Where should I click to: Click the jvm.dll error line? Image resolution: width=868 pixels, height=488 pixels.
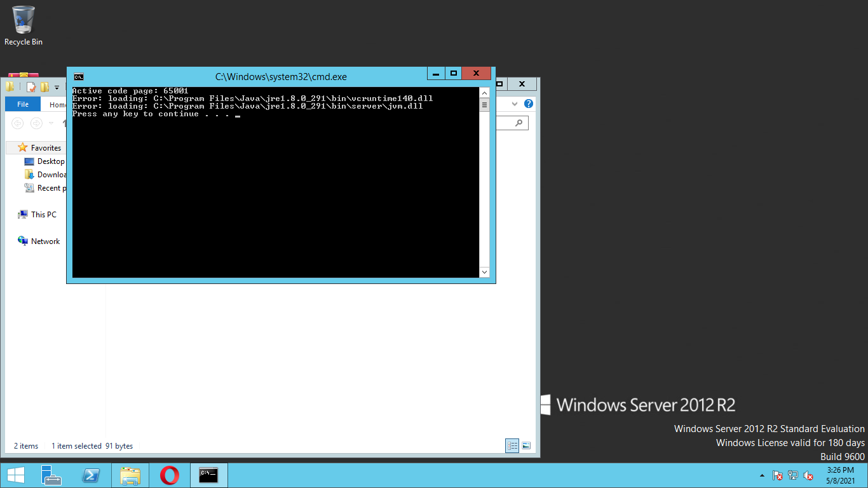pyautogui.click(x=248, y=106)
